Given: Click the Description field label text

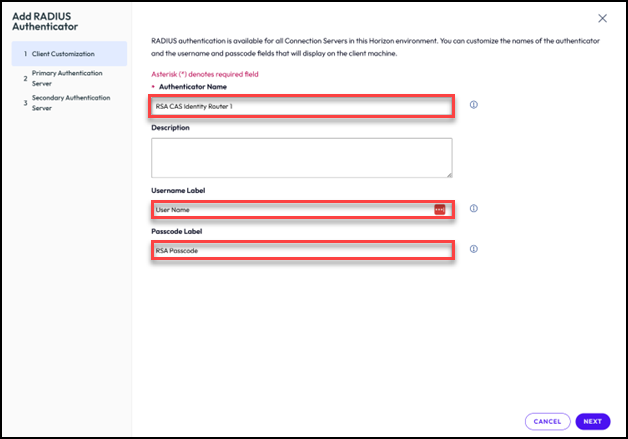Looking at the screenshot, I should [x=171, y=128].
